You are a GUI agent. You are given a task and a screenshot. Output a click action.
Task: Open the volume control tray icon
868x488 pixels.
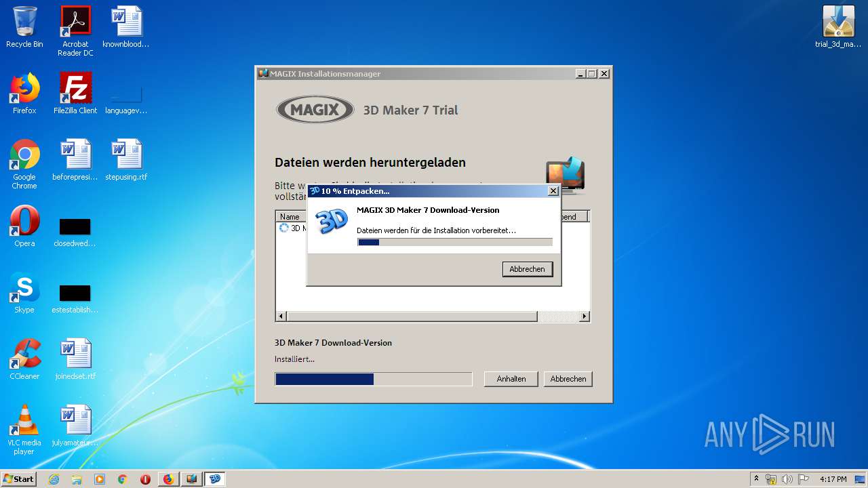(x=787, y=479)
